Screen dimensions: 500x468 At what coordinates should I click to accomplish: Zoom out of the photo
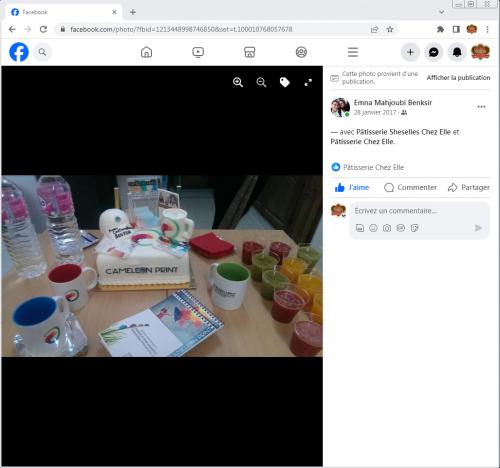point(261,82)
